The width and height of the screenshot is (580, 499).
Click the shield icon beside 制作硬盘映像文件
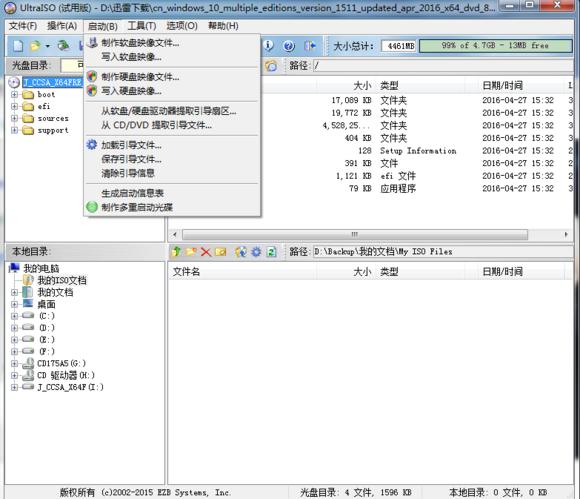[92, 77]
